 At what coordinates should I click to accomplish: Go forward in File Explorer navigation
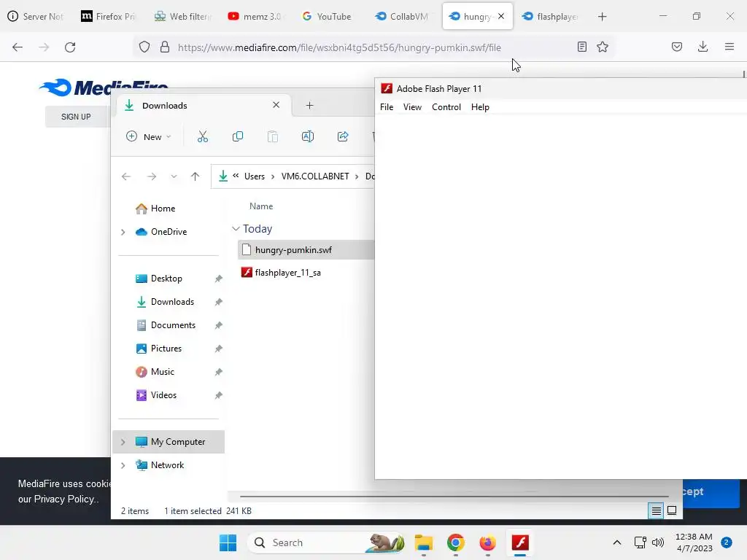pos(152,176)
